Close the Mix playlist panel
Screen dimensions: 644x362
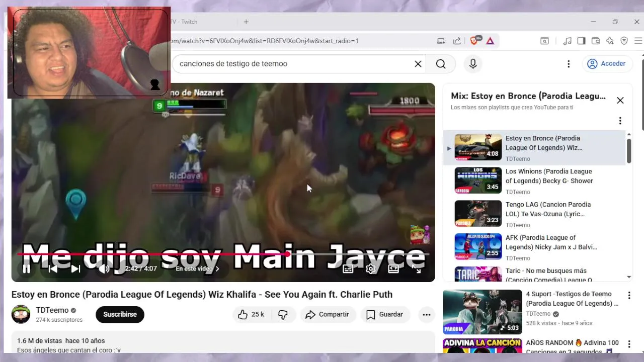click(x=620, y=100)
